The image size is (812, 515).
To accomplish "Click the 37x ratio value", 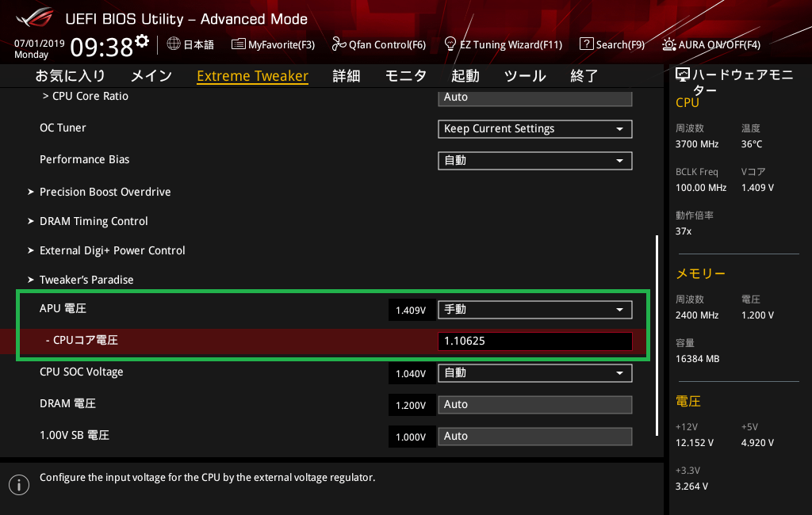I will (x=683, y=231).
